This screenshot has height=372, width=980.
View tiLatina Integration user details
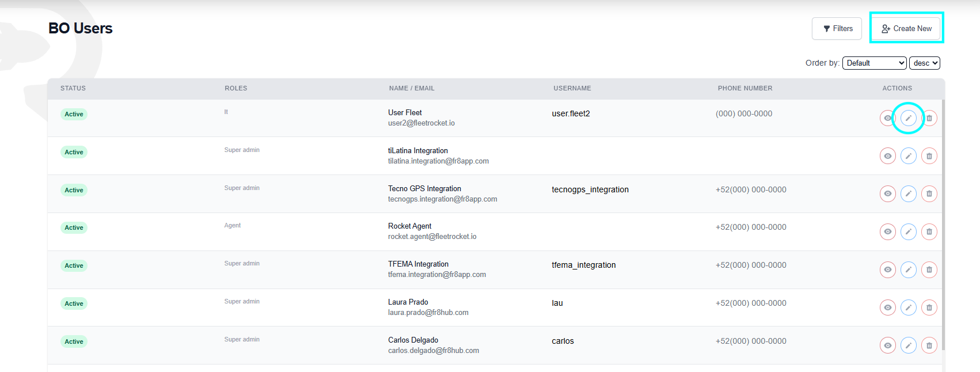tap(888, 156)
